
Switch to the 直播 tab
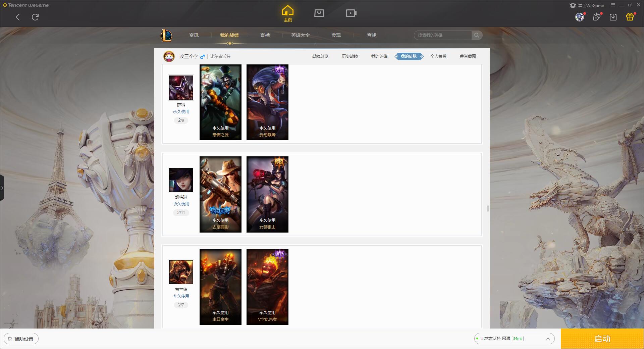[x=265, y=35]
